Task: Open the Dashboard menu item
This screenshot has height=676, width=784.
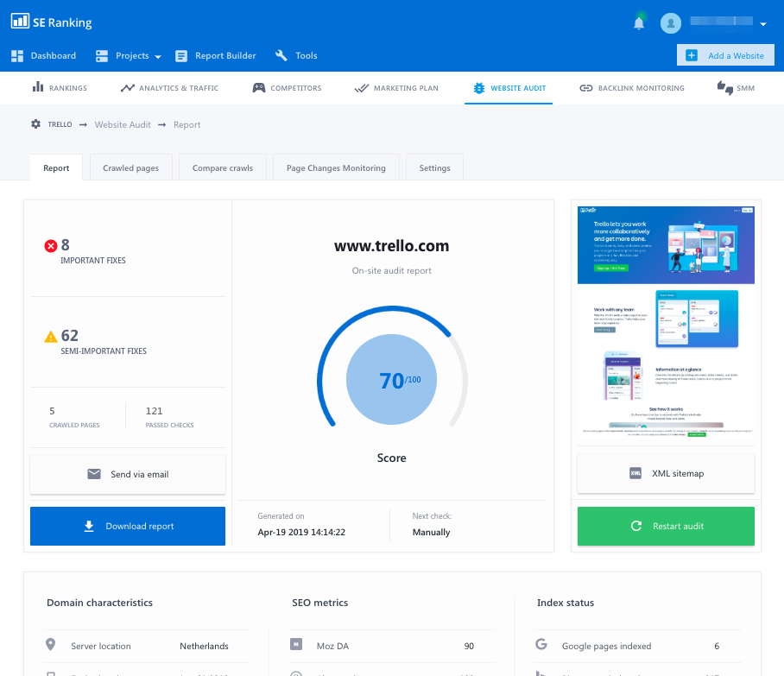Action: 53,55
